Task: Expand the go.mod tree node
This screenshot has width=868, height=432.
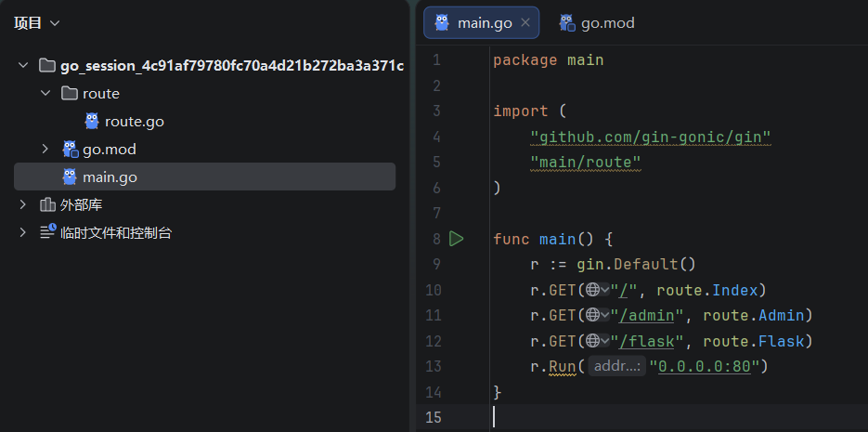Action: tap(45, 149)
